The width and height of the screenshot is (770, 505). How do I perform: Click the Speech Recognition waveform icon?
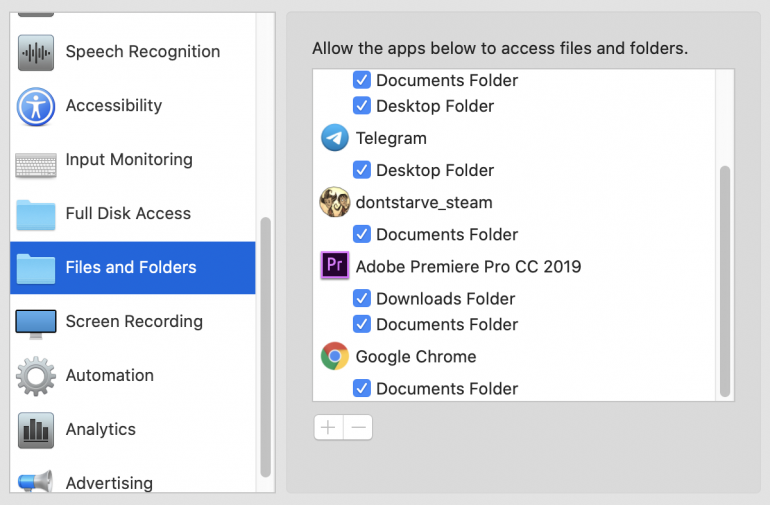coord(36,52)
